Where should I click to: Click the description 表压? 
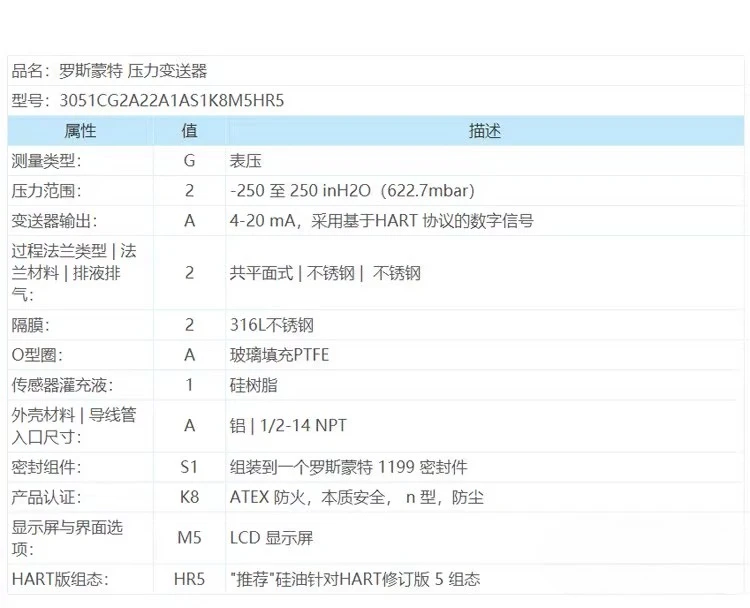(x=245, y=161)
